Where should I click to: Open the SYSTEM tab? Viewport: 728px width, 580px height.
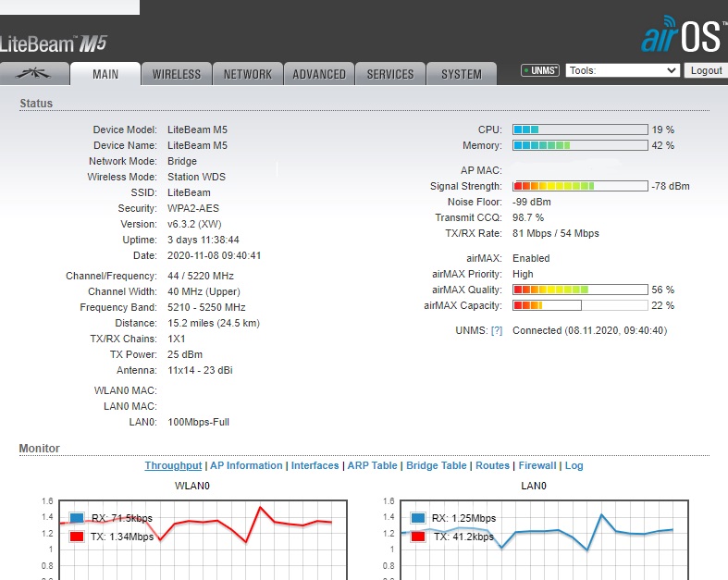462,74
